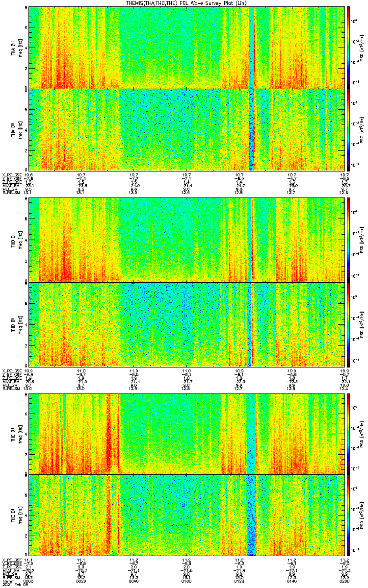This screenshot has height=588, width=368.
Task: Click the 0200 time tick label
Action: (x=344, y=580)
